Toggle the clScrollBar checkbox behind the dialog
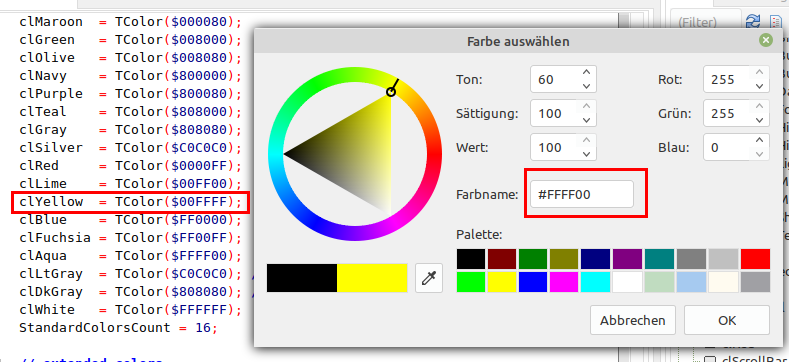This screenshot has width=789, height=362. (x=710, y=359)
